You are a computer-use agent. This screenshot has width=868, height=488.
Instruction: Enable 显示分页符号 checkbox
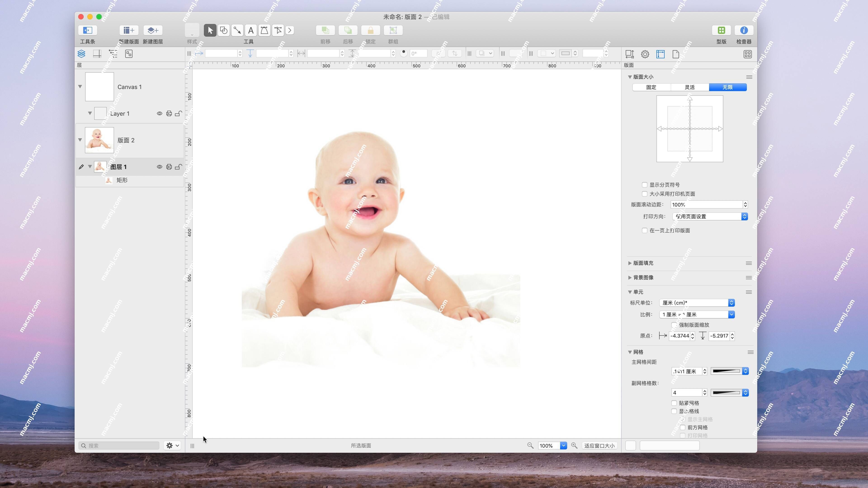pos(645,185)
